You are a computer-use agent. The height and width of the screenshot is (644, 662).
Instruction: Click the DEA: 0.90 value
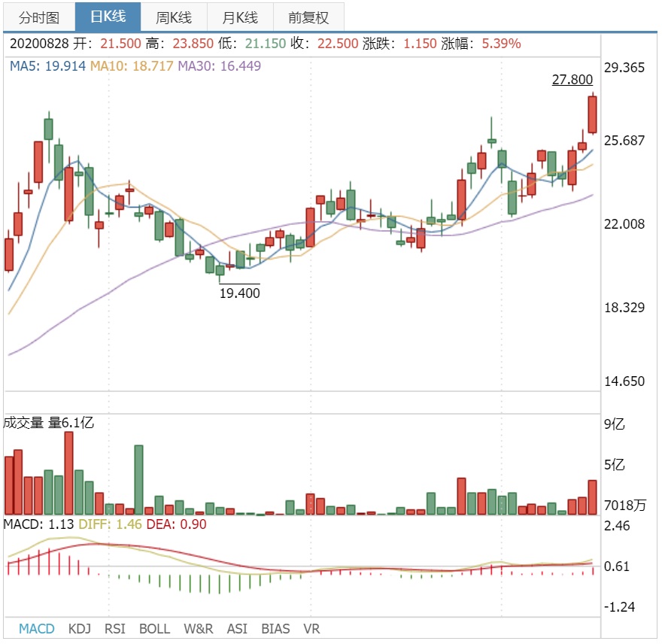[177, 524]
